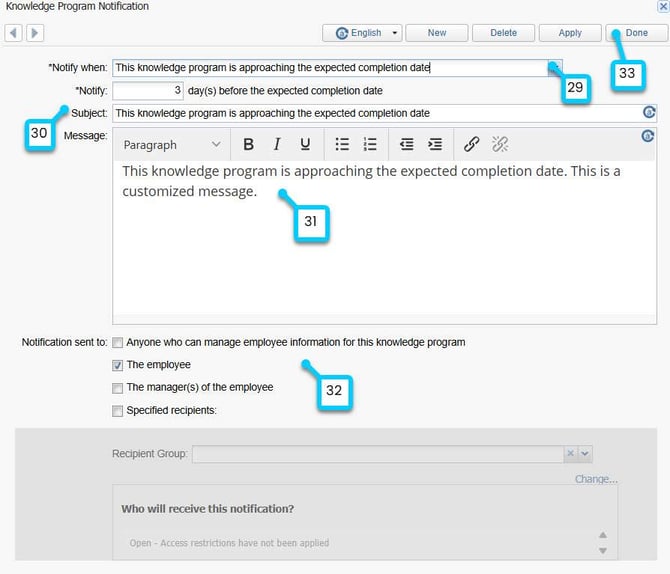
Task: Click the remove link icon
Action: tap(500, 145)
